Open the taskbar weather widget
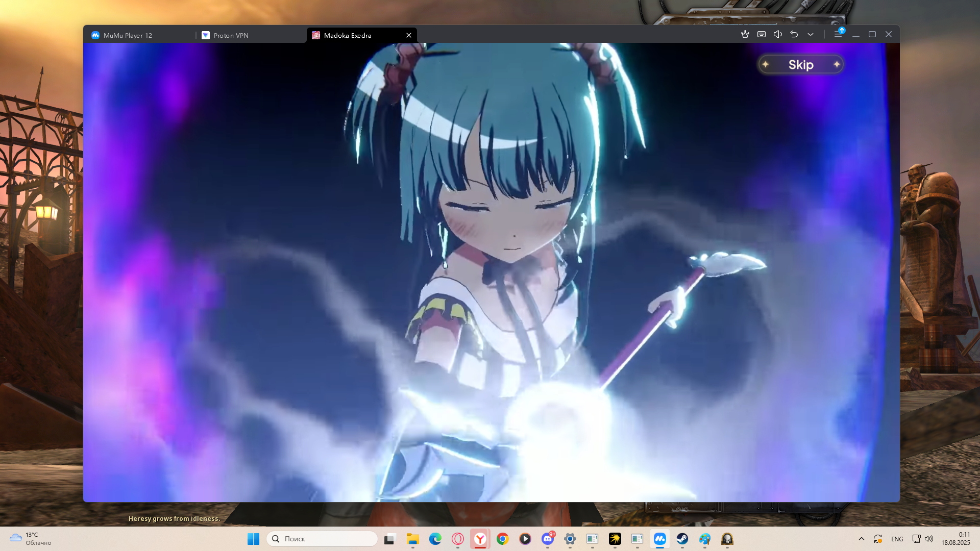 (x=31, y=539)
